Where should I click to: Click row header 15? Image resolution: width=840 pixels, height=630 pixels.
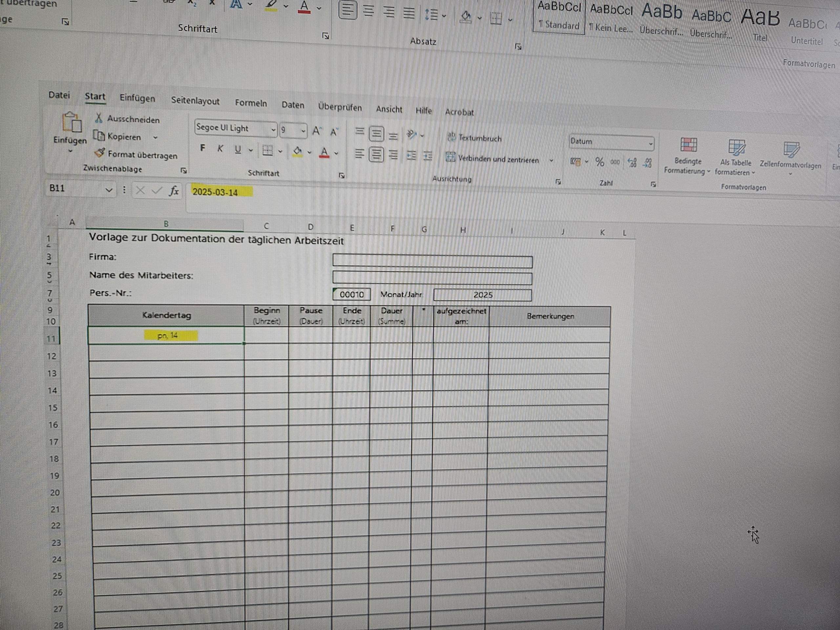point(53,408)
